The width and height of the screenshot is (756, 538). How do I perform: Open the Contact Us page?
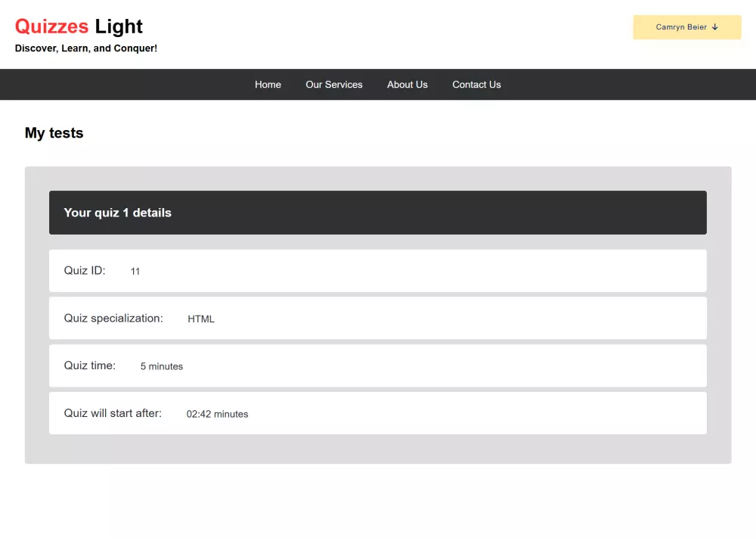pyautogui.click(x=476, y=85)
